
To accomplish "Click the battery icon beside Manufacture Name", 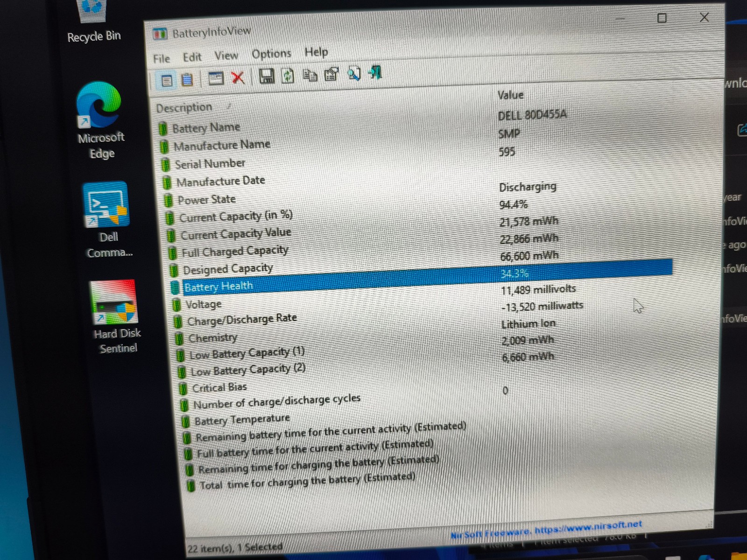I will click(x=164, y=147).
